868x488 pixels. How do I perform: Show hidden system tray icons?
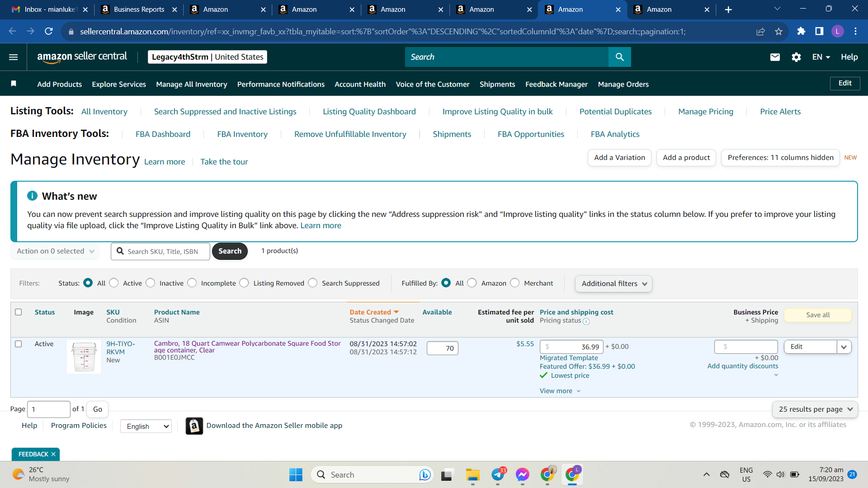click(x=706, y=474)
